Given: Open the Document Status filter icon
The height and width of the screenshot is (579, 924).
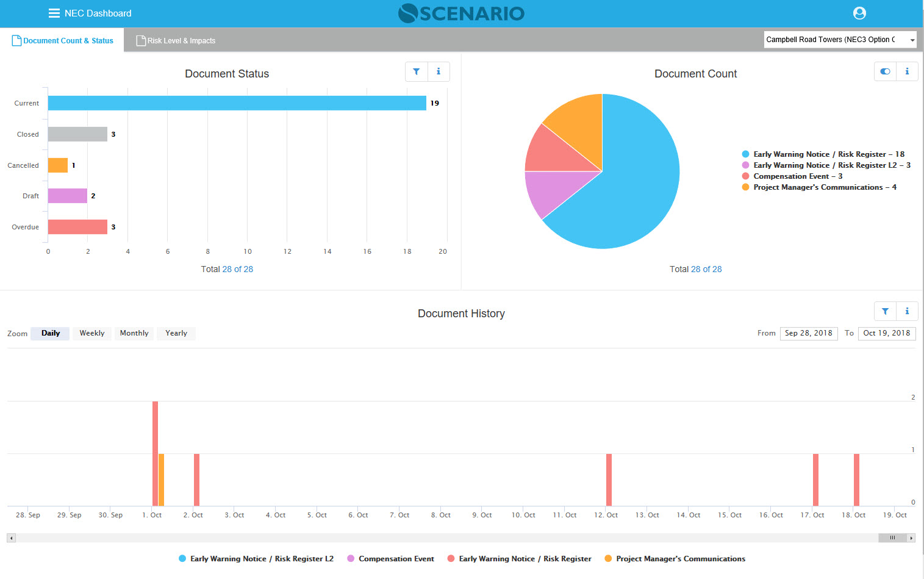Looking at the screenshot, I should [417, 71].
